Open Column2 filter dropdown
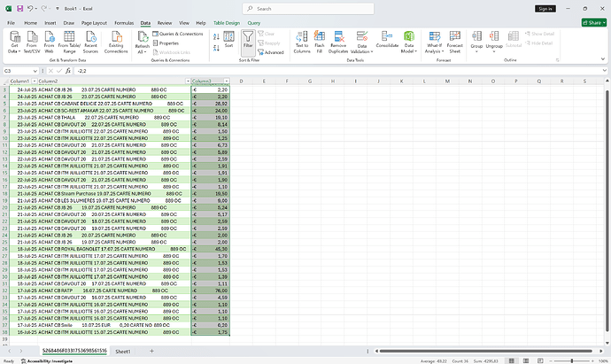 click(x=188, y=81)
